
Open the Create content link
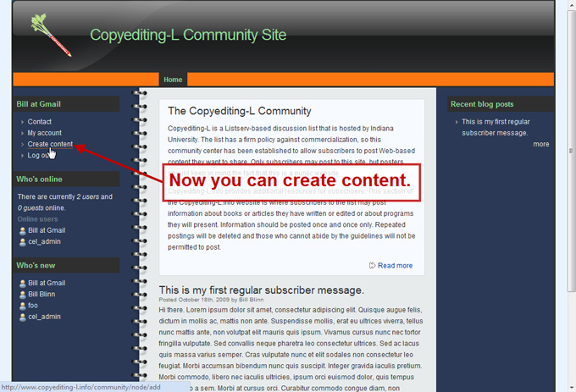click(50, 144)
